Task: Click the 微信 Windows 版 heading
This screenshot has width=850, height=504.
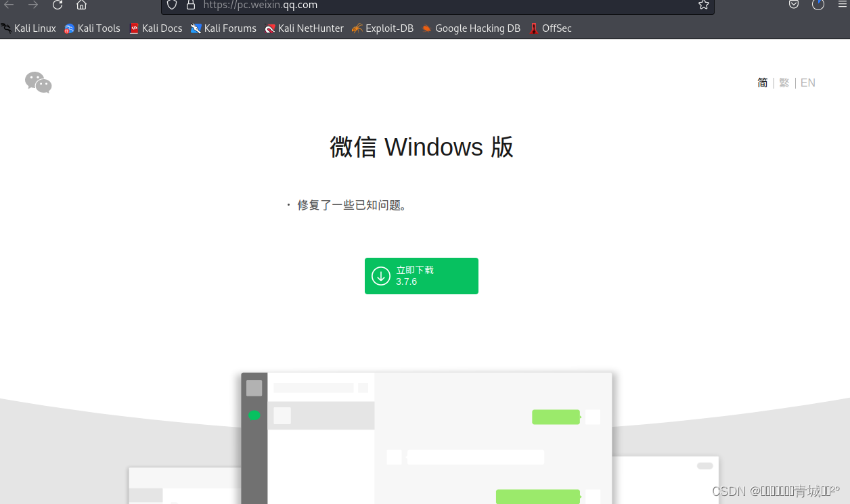Action: [x=422, y=147]
